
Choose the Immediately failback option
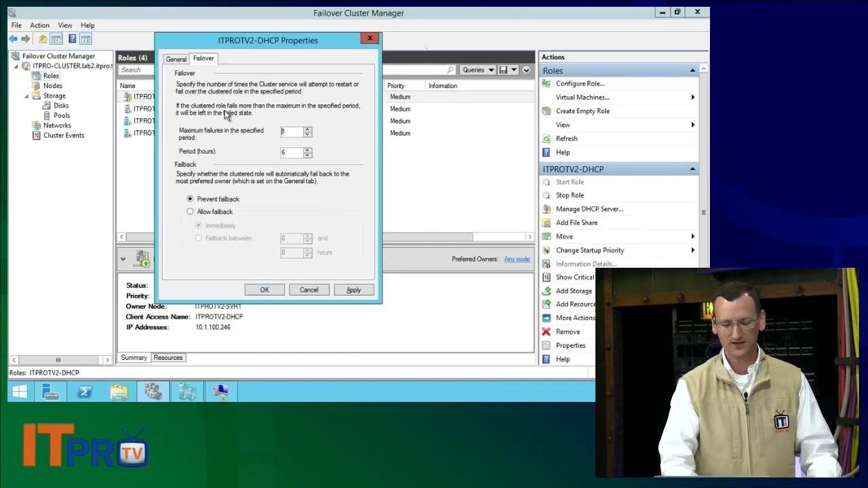tap(198, 225)
